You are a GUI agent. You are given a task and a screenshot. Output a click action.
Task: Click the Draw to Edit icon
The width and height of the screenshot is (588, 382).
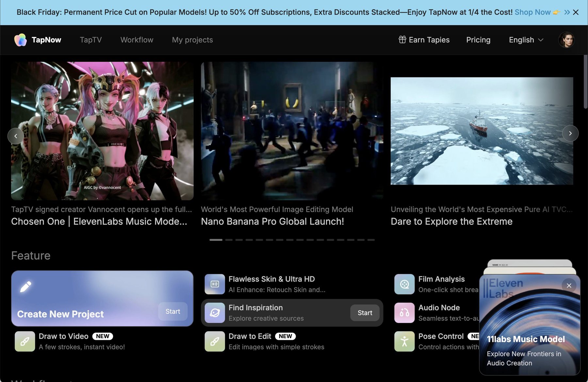215,341
